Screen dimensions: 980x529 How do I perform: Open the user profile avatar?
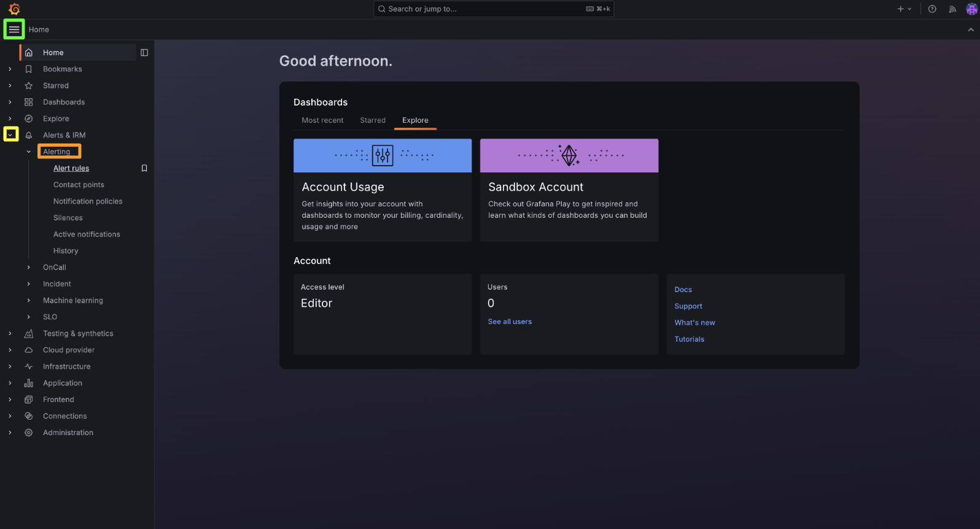(971, 9)
